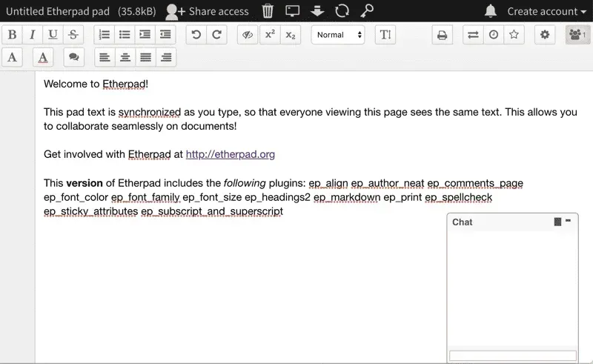This screenshot has width=593, height=364.
Task: Click the trash can delete icon
Action: point(268,11)
